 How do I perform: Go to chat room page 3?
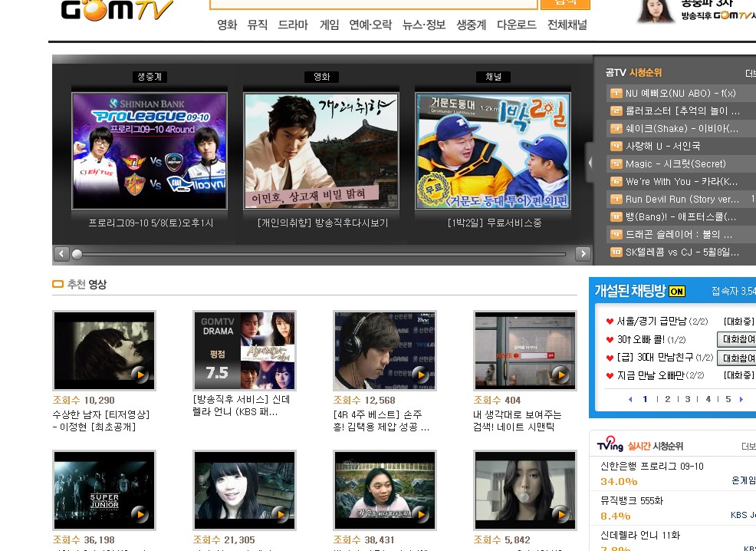688,399
